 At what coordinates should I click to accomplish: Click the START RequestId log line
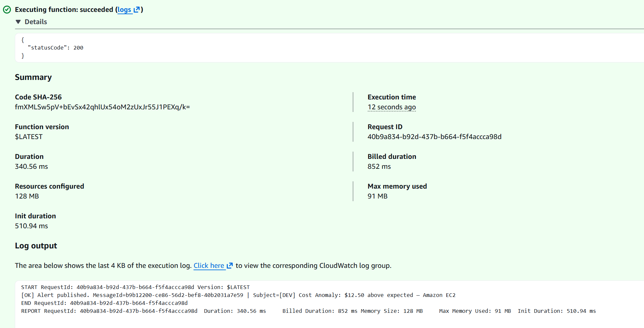pos(135,287)
